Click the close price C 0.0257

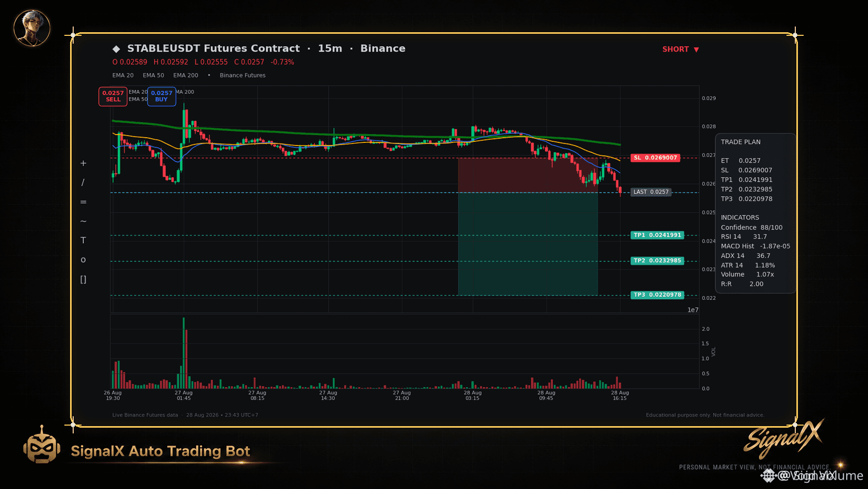[249, 62]
